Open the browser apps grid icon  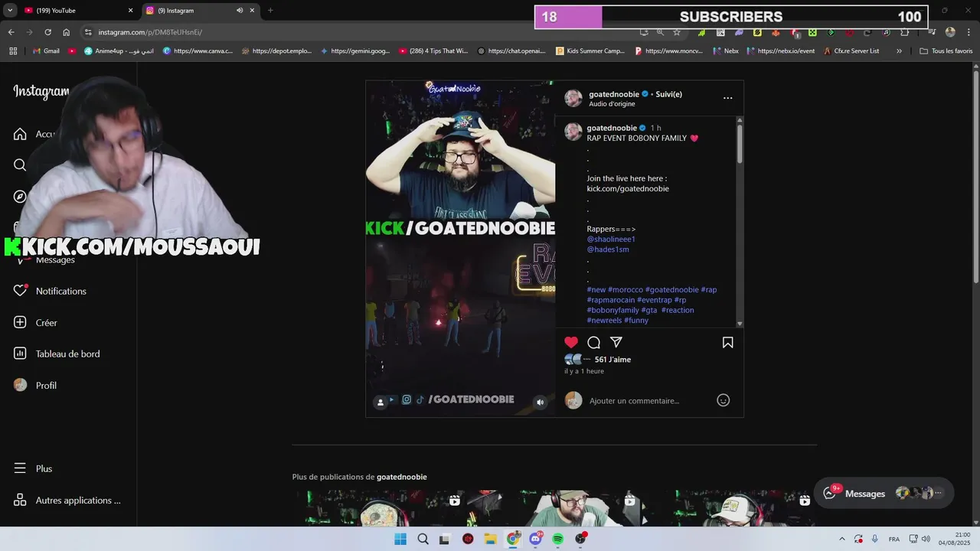coord(13,51)
